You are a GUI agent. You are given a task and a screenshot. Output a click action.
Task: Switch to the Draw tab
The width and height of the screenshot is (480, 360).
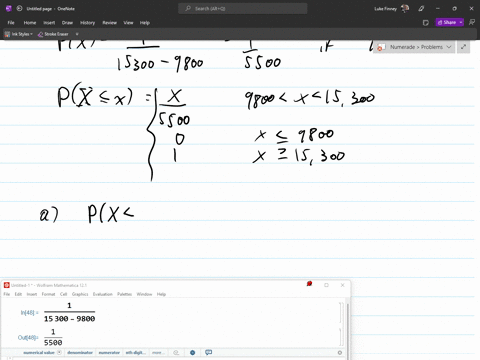pyautogui.click(x=67, y=23)
